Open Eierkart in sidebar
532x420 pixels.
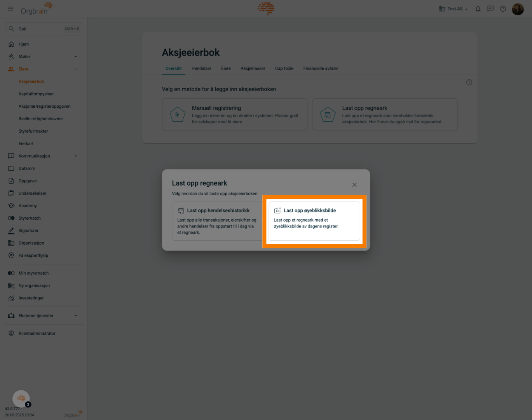26,144
